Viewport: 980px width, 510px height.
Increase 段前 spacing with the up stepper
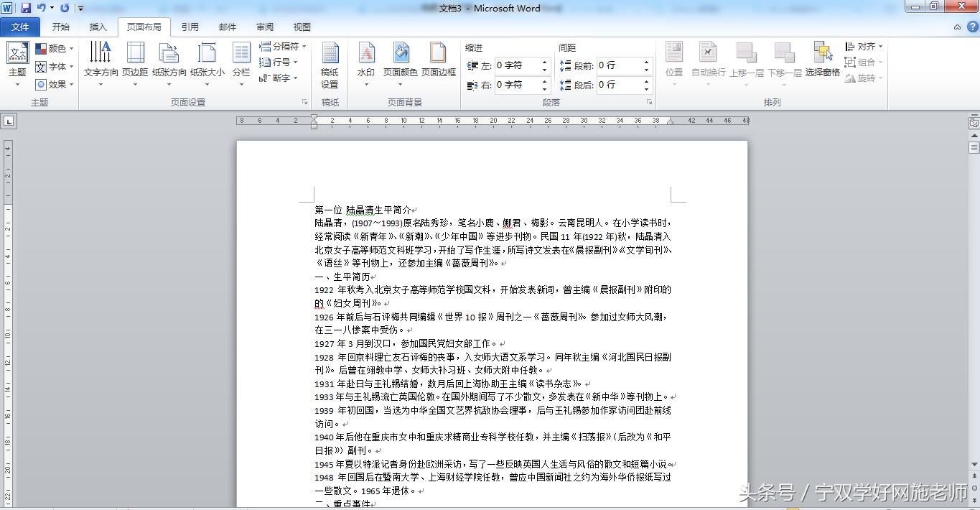tap(645, 61)
